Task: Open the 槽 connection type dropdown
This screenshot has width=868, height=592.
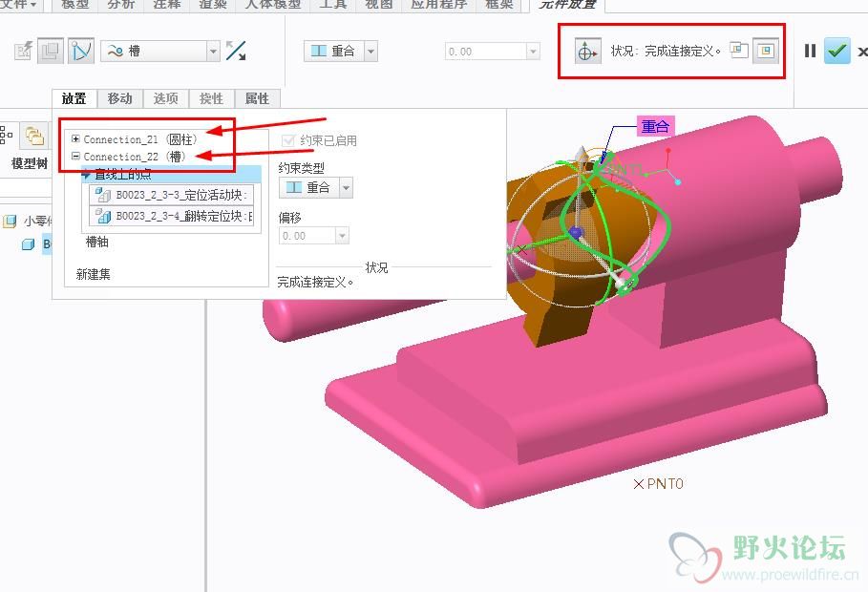Action: 213,52
